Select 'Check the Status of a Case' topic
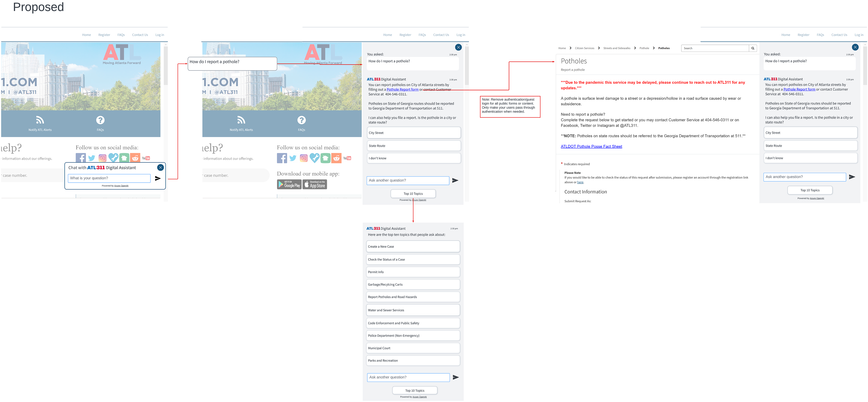 [413, 260]
